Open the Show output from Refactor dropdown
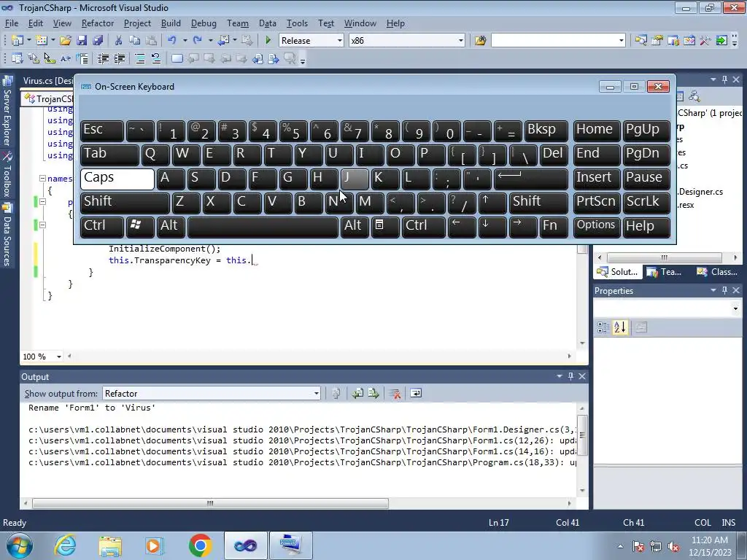The height and width of the screenshot is (560, 747). pos(317,393)
